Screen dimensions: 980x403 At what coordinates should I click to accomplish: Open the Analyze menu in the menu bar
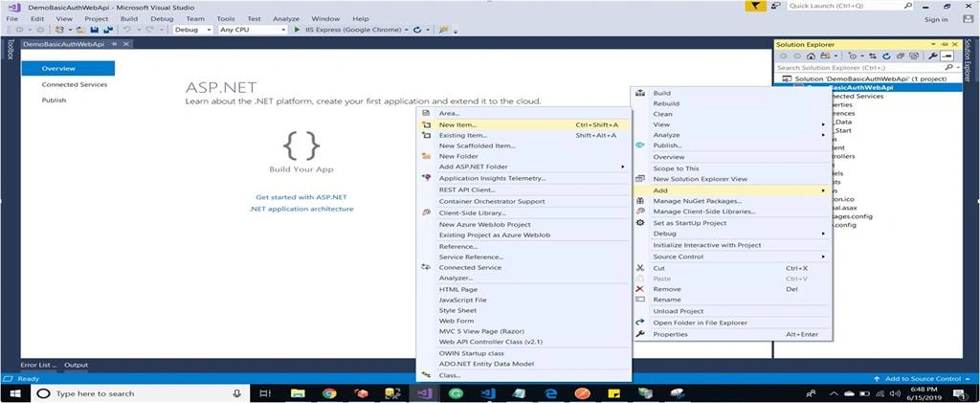pyautogui.click(x=285, y=19)
